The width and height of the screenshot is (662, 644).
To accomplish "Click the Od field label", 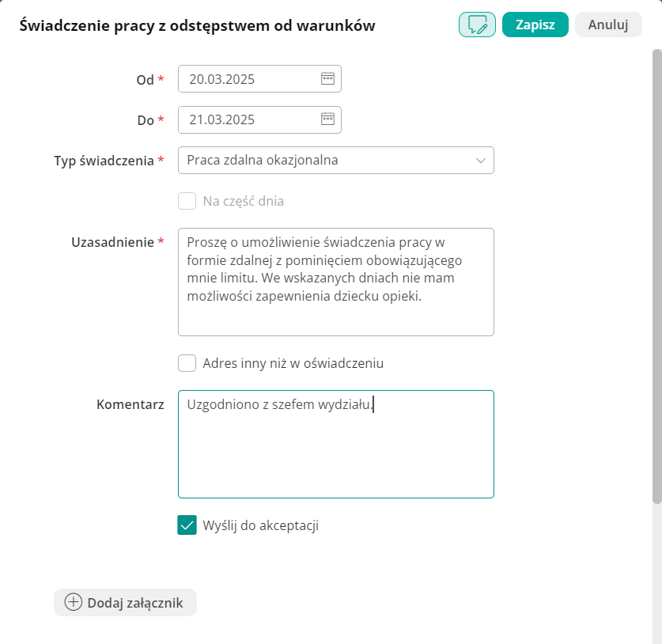I will (145, 80).
